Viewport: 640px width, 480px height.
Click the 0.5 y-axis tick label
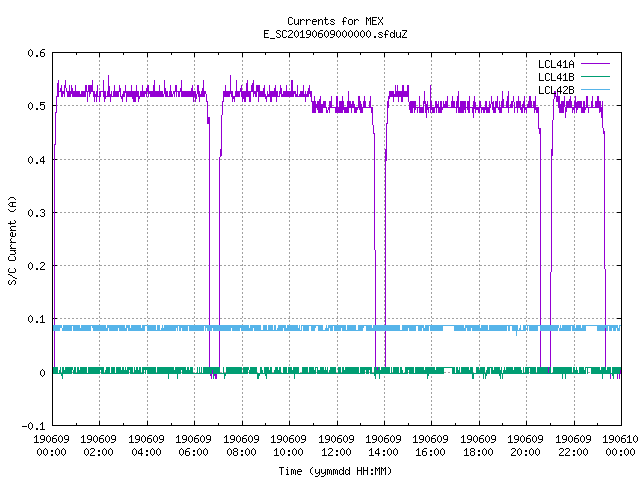point(36,106)
